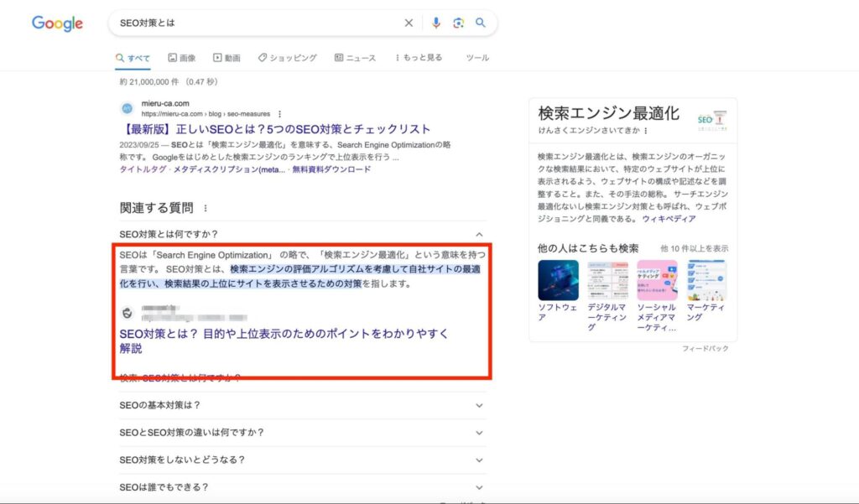Image resolution: width=859 pixels, height=504 pixels.
Task: Open the もっと見る menu
Action: (421, 57)
